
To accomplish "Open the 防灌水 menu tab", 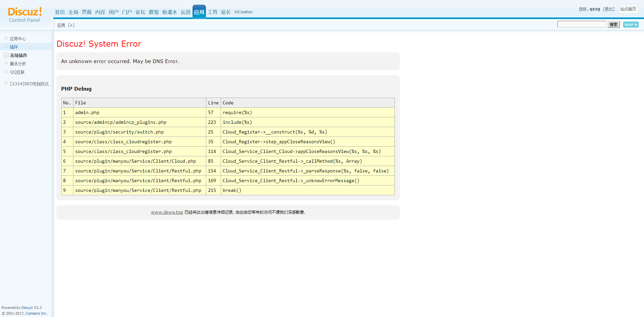I will (169, 12).
